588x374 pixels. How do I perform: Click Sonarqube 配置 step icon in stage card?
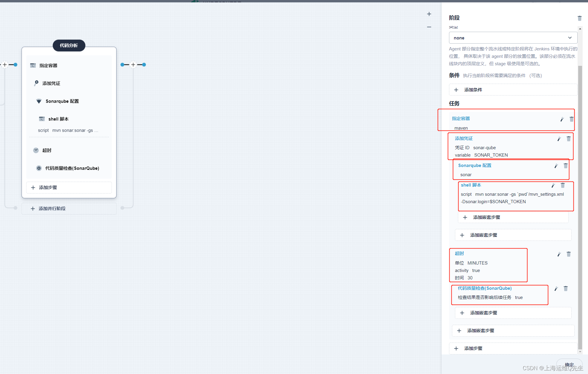tap(39, 101)
